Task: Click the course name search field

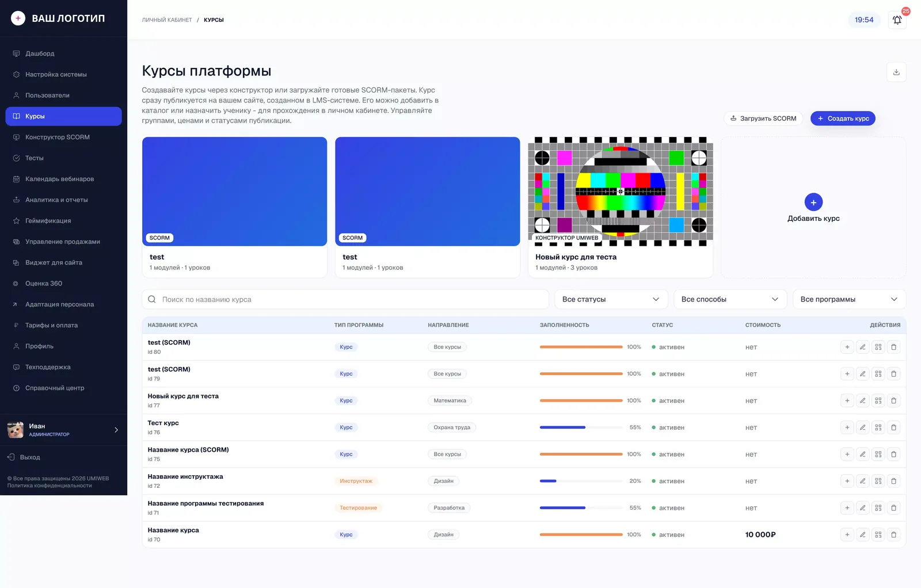Action: point(345,299)
